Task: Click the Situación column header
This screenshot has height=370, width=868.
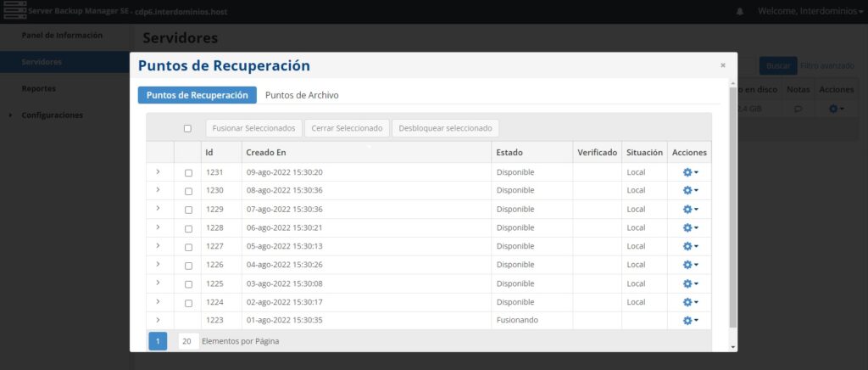Action: pos(645,152)
